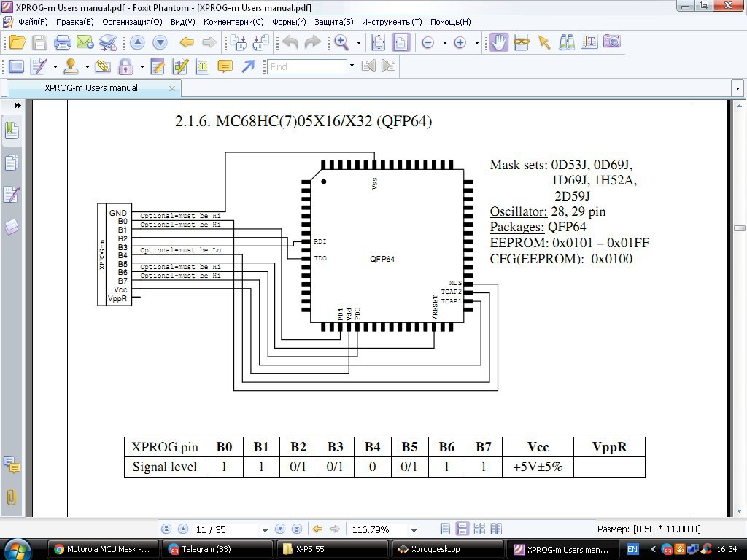
Task: Open the attachments paperclip panel in sidebar
Action: [11, 497]
